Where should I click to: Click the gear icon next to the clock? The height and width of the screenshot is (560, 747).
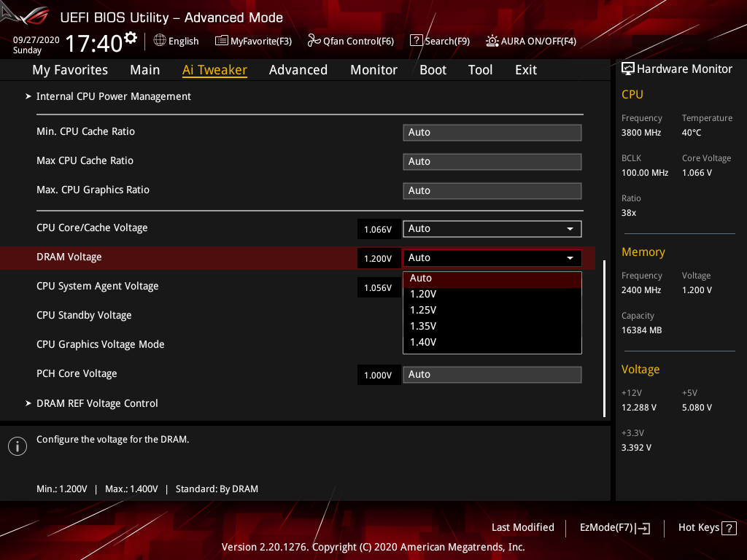(131, 38)
